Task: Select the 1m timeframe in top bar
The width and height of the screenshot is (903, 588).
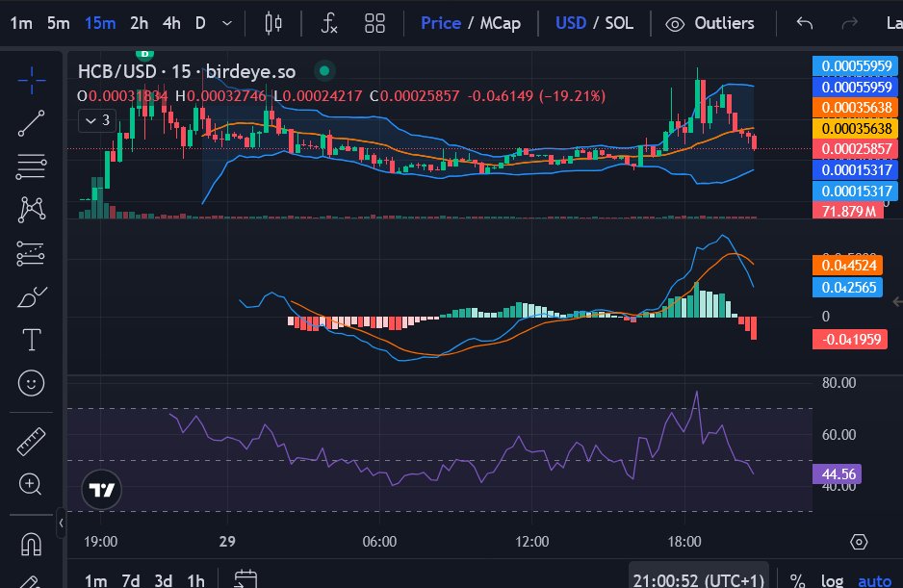Action: pyautogui.click(x=21, y=23)
